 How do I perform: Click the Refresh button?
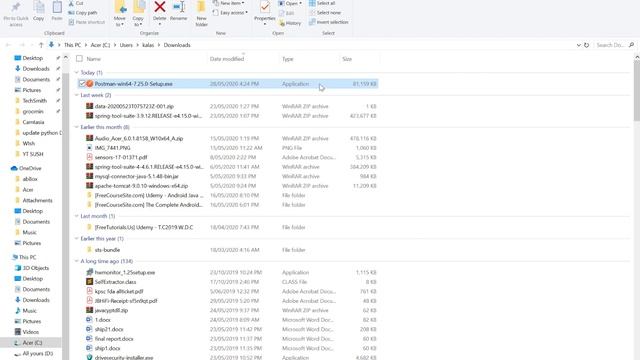coord(587,45)
